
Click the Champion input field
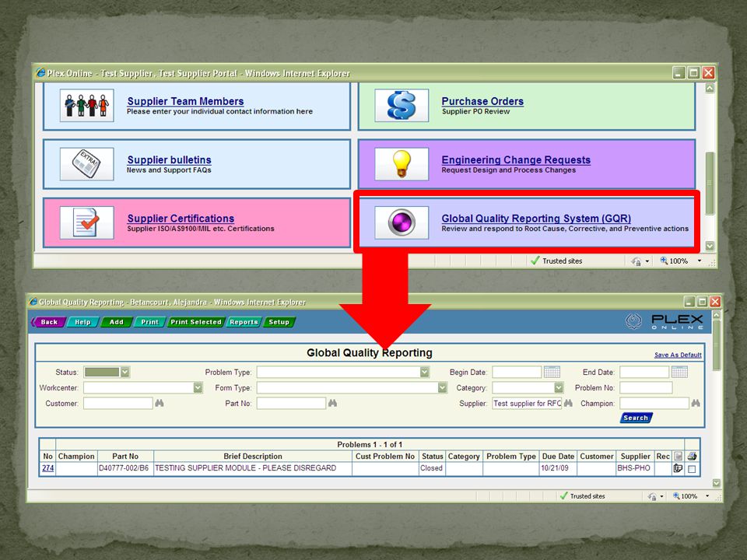coord(654,404)
